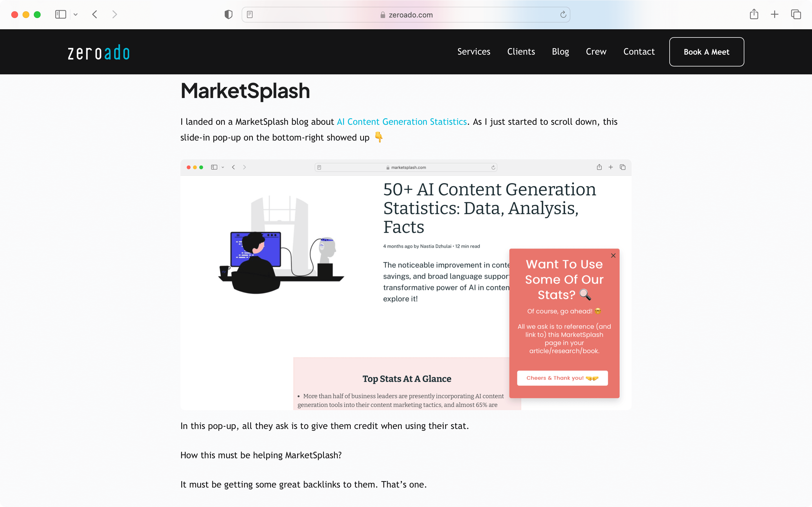Click the back navigation arrow icon
The width and height of the screenshot is (812, 507).
click(x=95, y=15)
